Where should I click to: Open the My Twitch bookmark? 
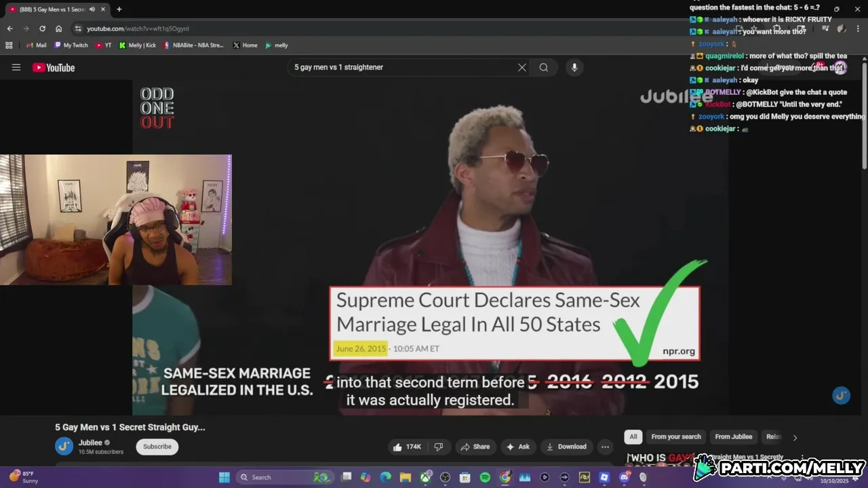[71, 45]
